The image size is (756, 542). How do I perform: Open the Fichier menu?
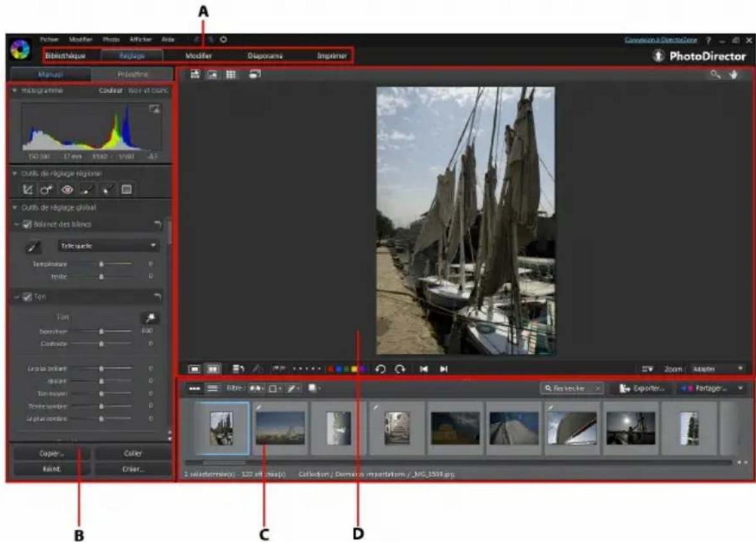point(49,40)
